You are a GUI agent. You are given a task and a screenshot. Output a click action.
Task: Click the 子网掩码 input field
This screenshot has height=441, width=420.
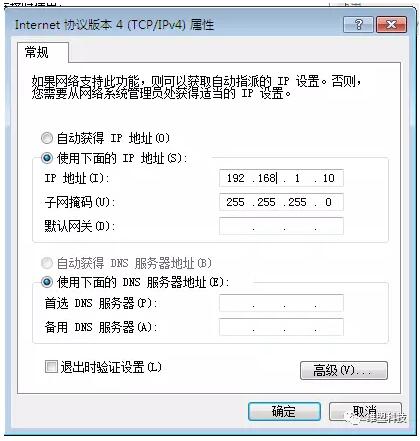click(x=281, y=202)
